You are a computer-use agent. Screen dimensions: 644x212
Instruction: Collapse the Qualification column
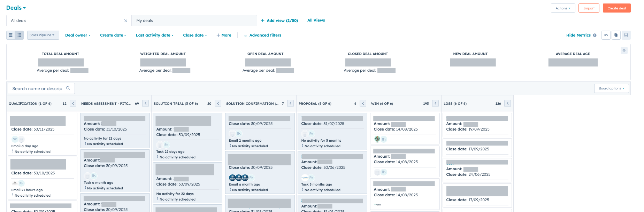point(73,103)
